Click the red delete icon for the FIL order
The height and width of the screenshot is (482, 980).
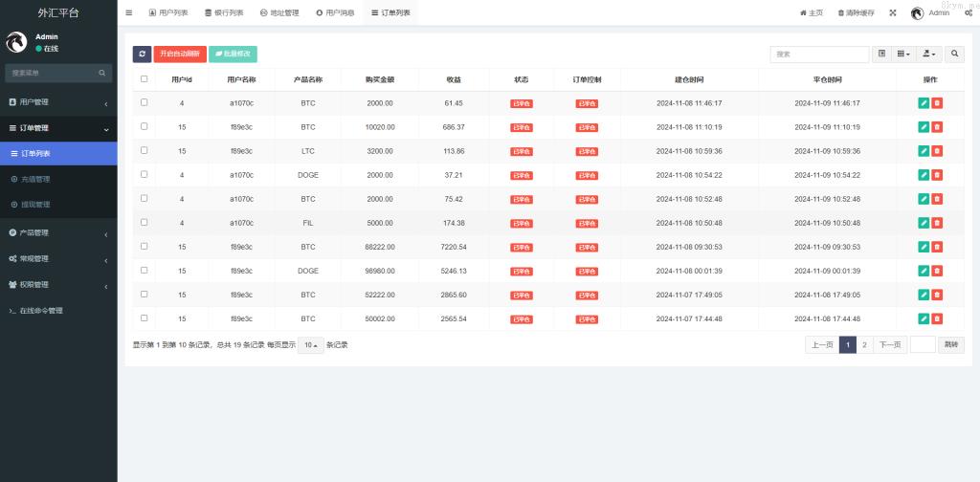click(937, 223)
